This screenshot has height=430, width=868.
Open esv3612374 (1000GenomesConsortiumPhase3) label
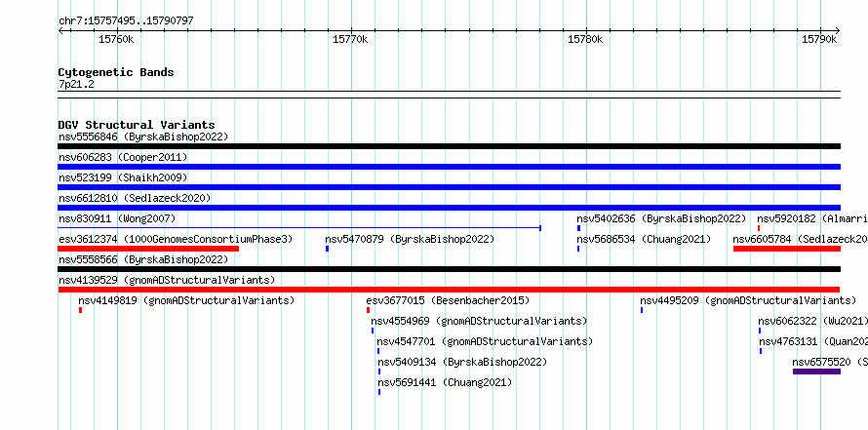[x=176, y=239]
